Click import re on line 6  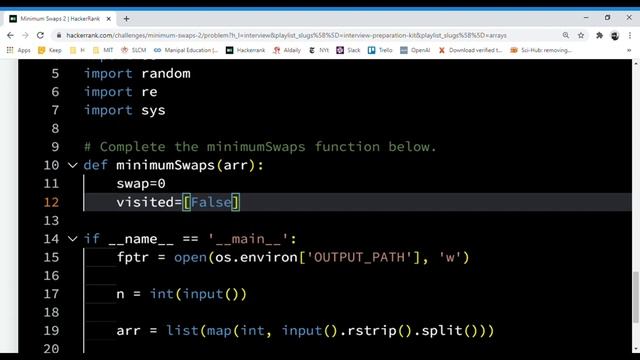120,92
